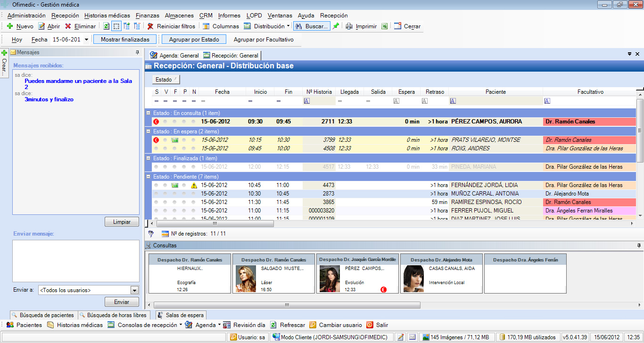This screenshot has width=644, height=343.
Task: Click the envelope icon in status bar
Action: 412,337
